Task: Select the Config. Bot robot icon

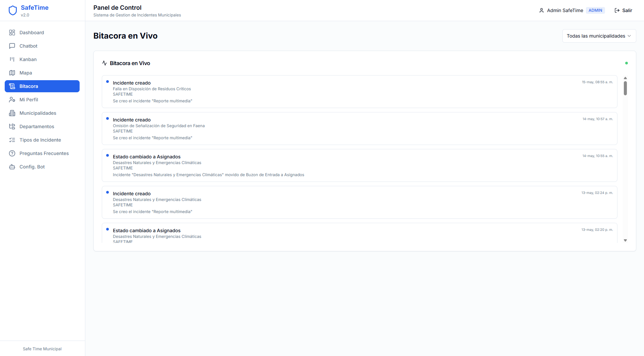Action: coord(12,167)
